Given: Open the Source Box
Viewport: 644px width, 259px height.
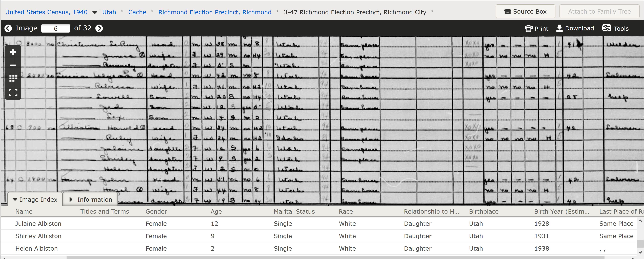Looking at the screenshot, I should (525, 11).
